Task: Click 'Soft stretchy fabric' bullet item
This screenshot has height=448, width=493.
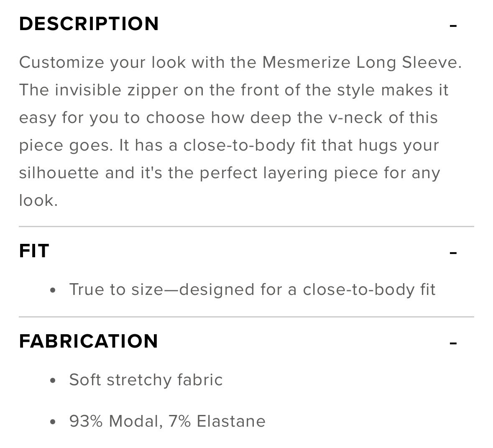Action: click(x=146, y=380)
